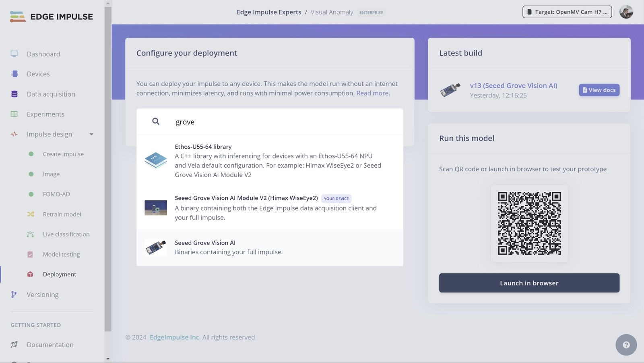Image resolution: width=644 pixels, height=363 pixels.
Task: Open the Target: OpenMV Cam H7 selector
Action: coord(567,12)
